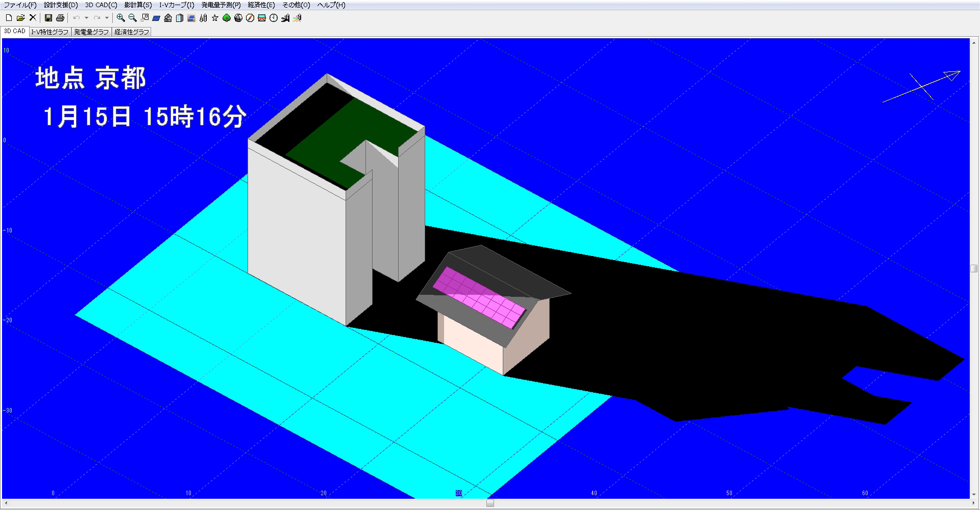Open the その他(O) menu
The height and width of the screenshot is (510, 980).
296,5
